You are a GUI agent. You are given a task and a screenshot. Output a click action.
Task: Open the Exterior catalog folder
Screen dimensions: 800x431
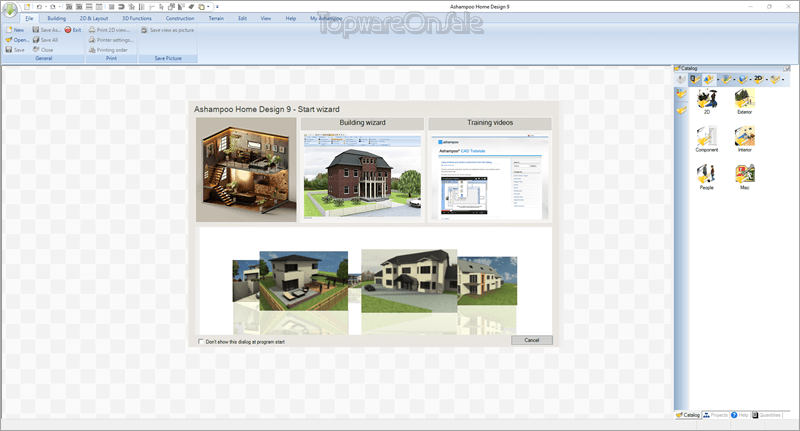(744, 102)
